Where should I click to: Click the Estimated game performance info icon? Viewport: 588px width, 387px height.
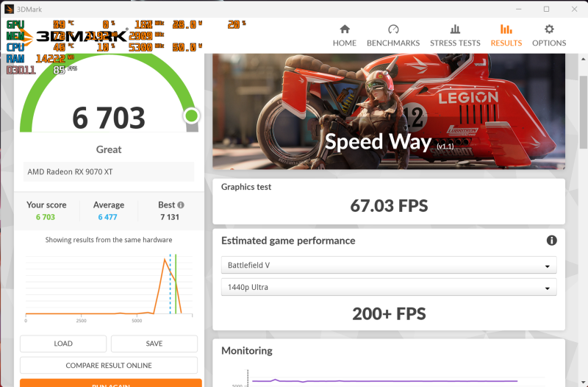pyautogui.click(x=551, y=241)
